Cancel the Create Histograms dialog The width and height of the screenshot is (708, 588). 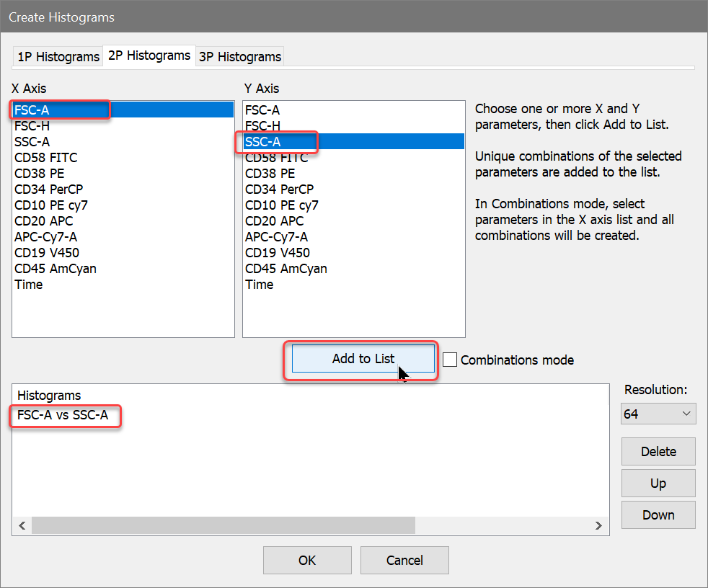coord(404,560)
